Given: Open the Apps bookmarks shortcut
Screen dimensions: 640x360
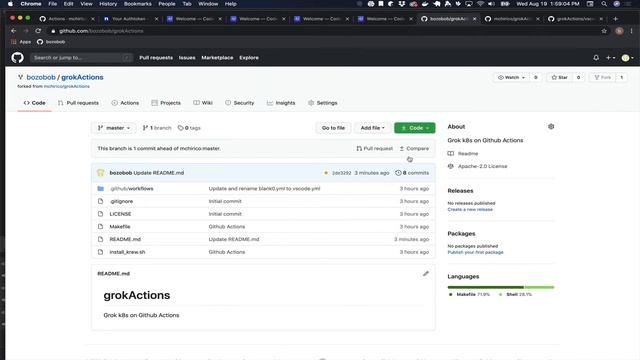Looking at the screenshot, I should click(21, 42).
